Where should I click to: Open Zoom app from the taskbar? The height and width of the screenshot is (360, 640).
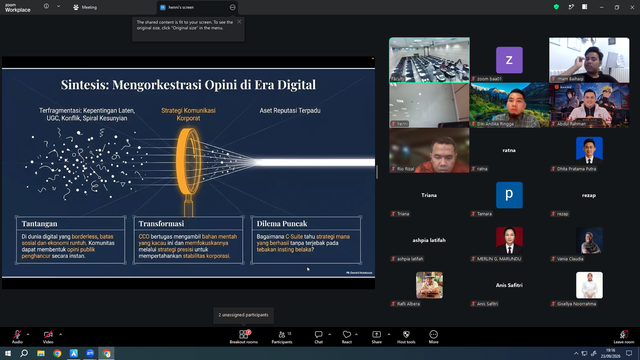pos(90,353)
